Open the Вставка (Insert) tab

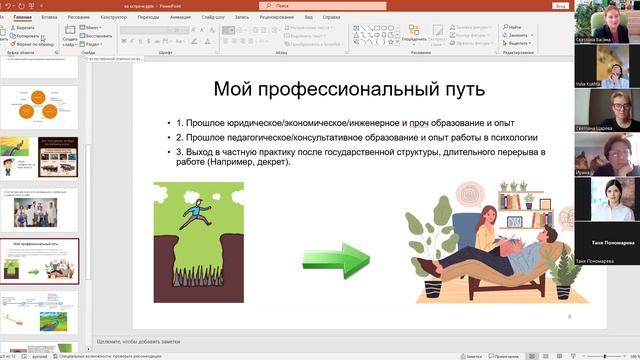(49, 17)
